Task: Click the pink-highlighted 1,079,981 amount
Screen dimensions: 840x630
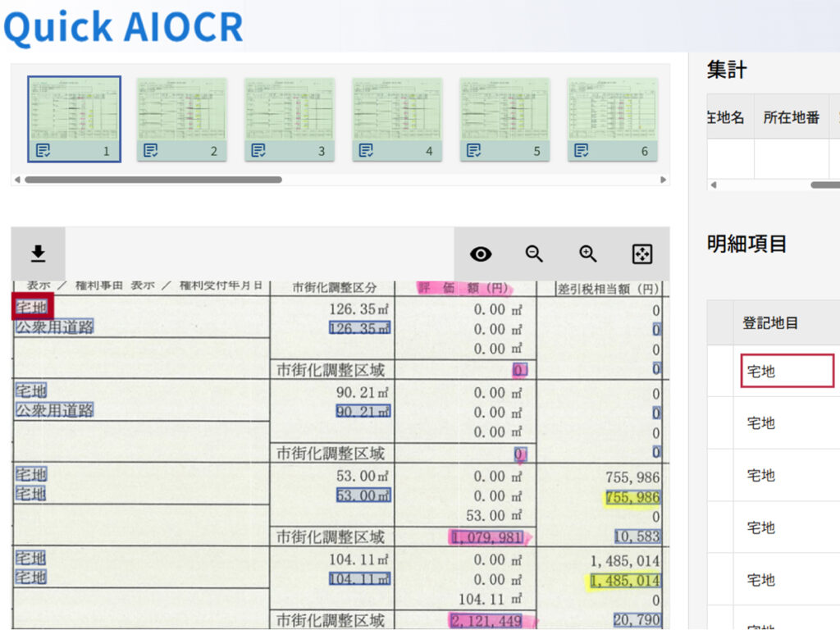Action: (x=487, y=536)
